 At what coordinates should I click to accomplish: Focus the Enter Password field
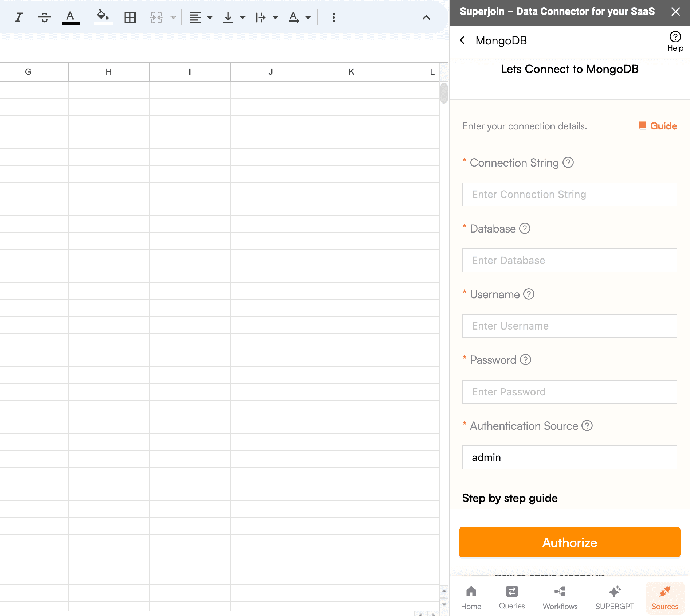[569, 392]
